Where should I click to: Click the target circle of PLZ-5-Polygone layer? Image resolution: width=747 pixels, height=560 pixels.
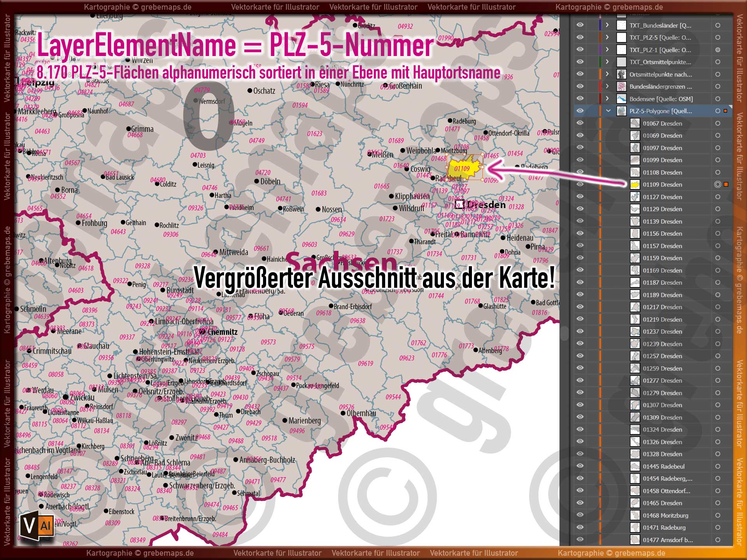pyautogui.click(x=717, y=111)
